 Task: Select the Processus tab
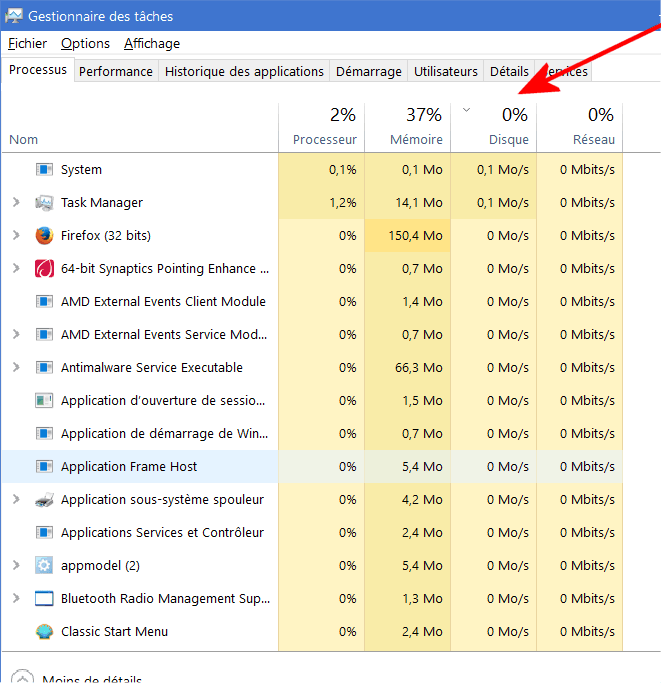(38, 70)
